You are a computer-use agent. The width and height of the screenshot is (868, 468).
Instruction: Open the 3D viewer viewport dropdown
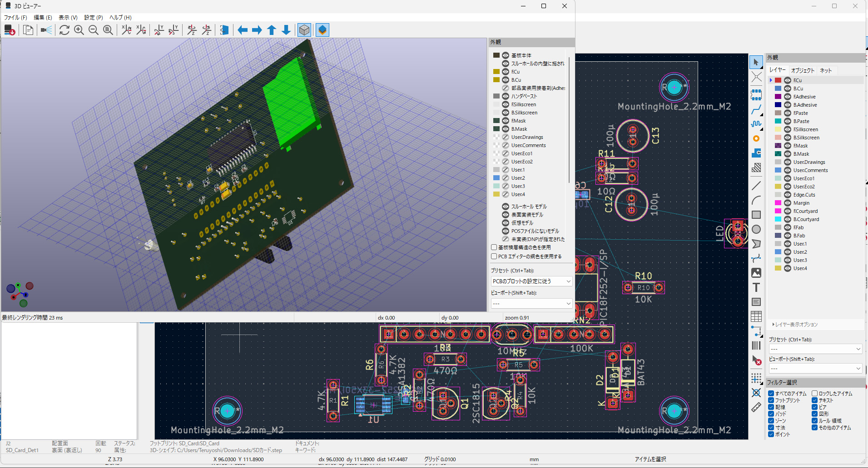(x=531, y=303)
